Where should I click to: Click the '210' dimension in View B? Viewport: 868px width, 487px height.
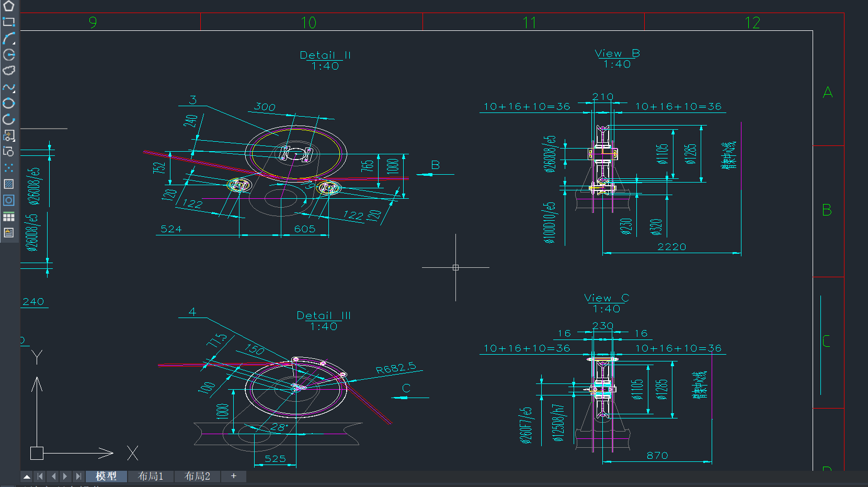[x=603, y=97]
